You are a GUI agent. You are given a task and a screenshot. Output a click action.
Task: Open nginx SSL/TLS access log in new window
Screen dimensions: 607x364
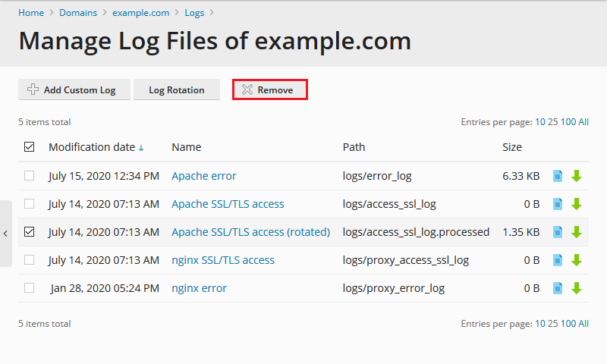click(x=558, y=260)
